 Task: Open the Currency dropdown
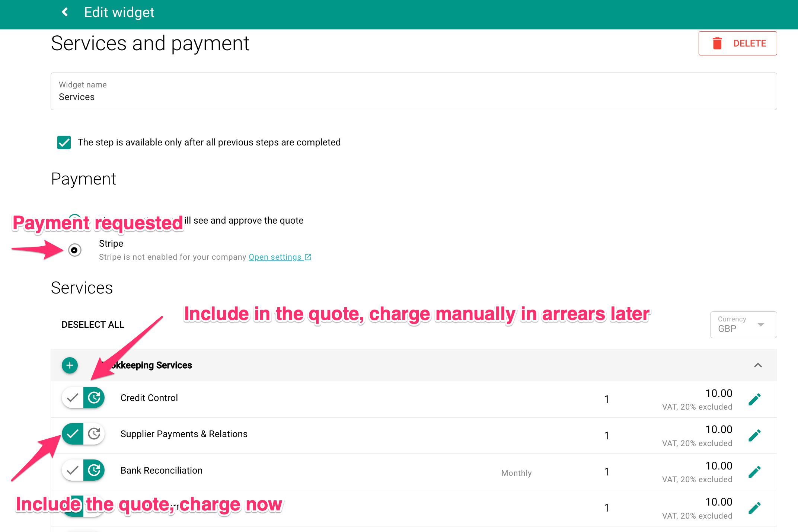click(x=743, y=324)
